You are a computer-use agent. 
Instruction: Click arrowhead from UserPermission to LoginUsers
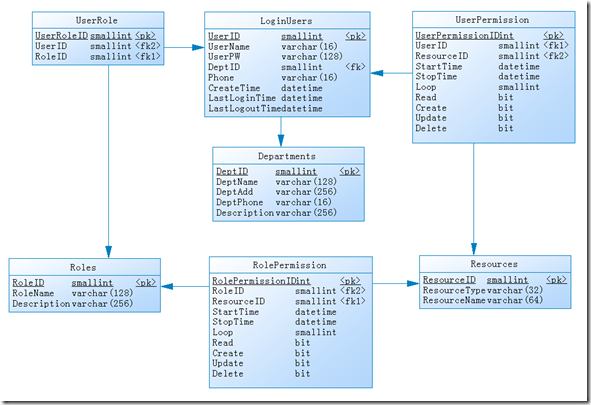377,73
